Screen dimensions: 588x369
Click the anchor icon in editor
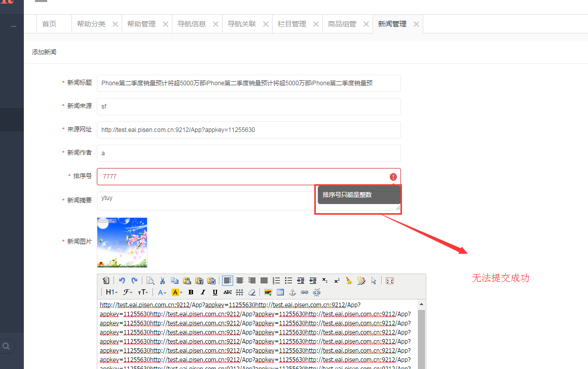pos(292,292)
